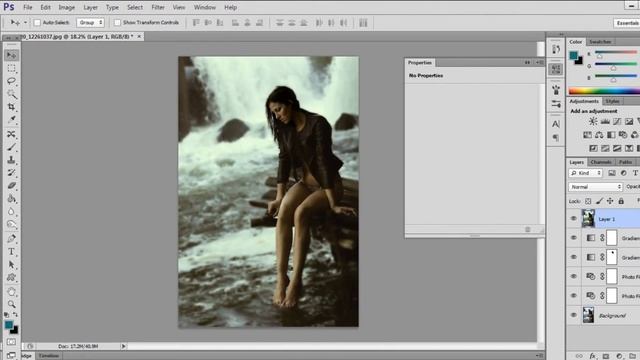
Task: Open the Essentials workspace dropdown
Action: pyautogui.click(x=627, y=23)
